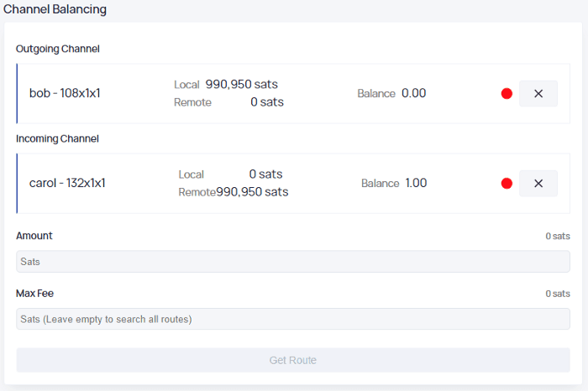Viewport: 588px width, 391px height.
Task: Remove the carol incoming channel with X
Action: point(538,184)
